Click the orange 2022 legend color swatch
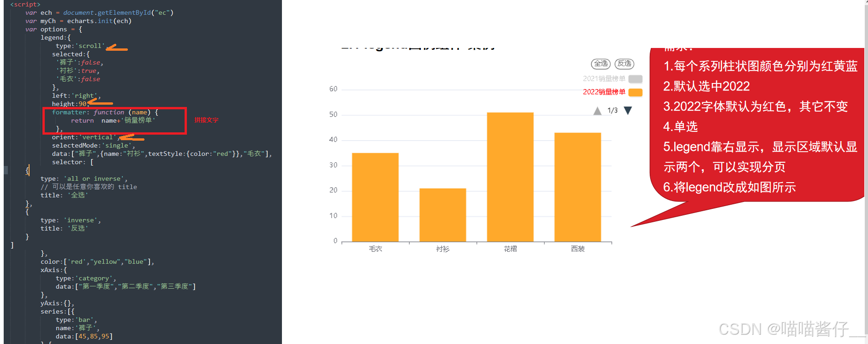The width and height of the screenshot is (868, 344). tap(635, 92)
